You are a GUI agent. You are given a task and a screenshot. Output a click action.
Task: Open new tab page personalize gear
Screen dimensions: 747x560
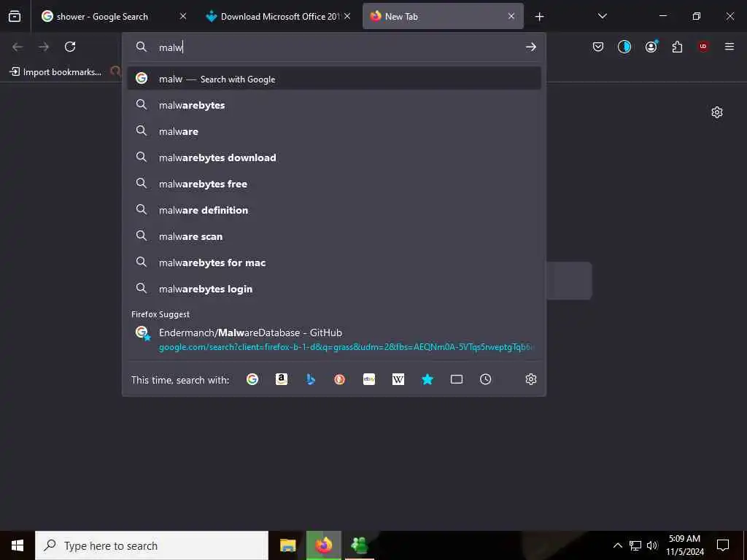click(717, 112)
